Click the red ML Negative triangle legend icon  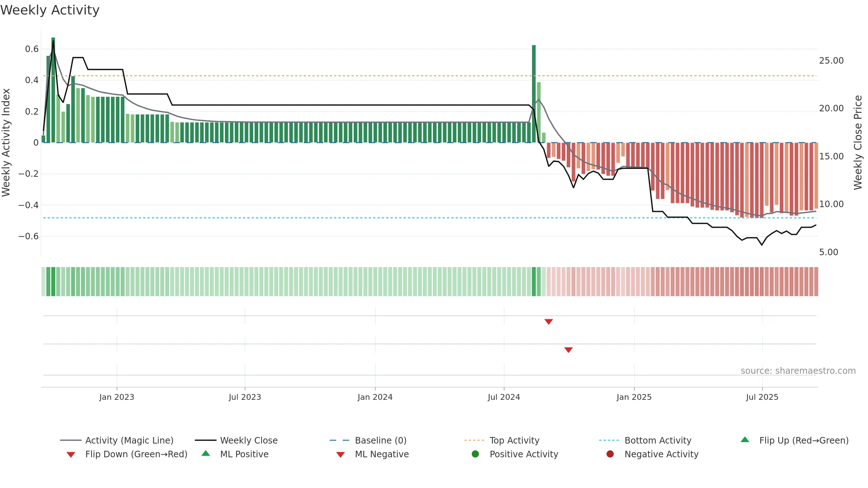[x=340, y=455]
